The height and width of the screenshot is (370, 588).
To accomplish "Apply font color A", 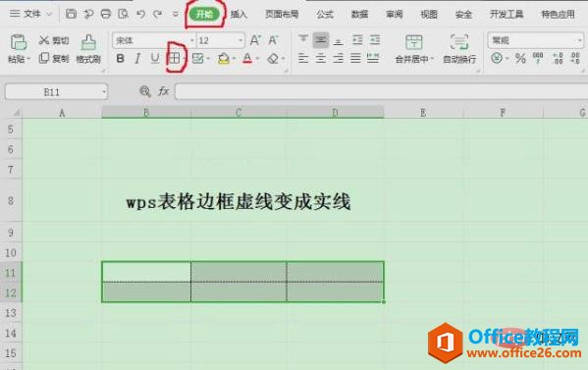I will click(x=247, y=59).
